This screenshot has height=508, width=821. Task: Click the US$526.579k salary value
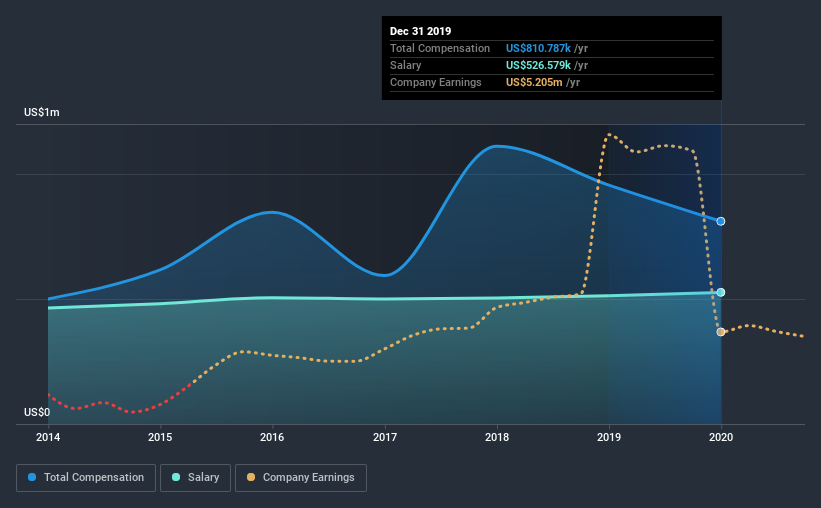click(x=538, y=65)
